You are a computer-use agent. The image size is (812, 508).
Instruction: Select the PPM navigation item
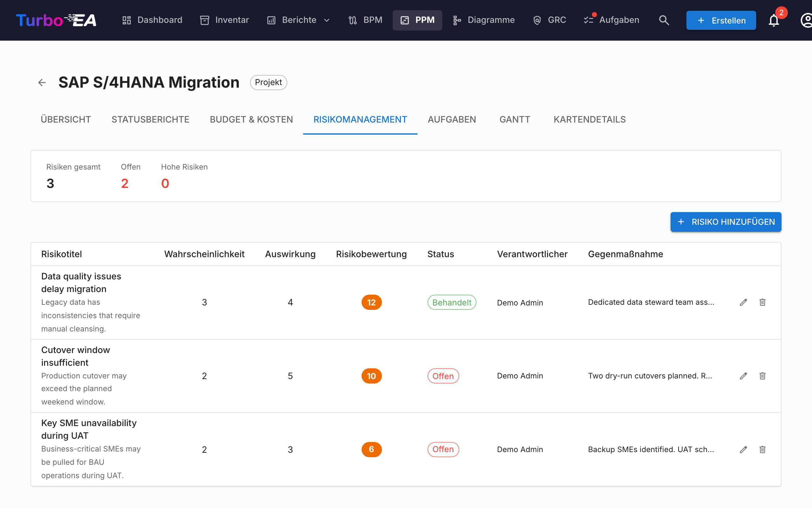417,20
